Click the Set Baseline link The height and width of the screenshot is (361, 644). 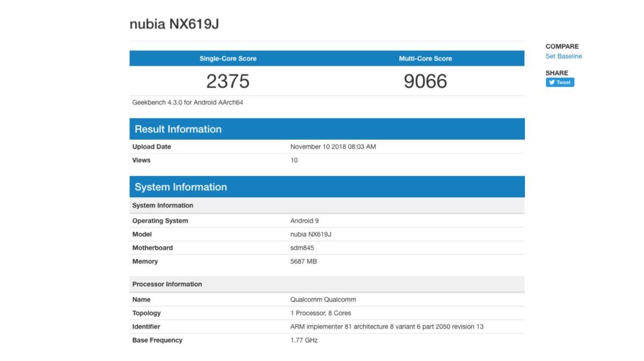click(x=563, y=56)
